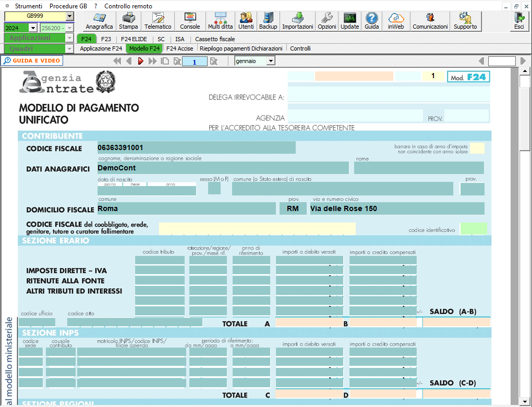Viewport: 532px width, 407px height.
Task: Click the Guida e Video button
Action: (32, 60)
